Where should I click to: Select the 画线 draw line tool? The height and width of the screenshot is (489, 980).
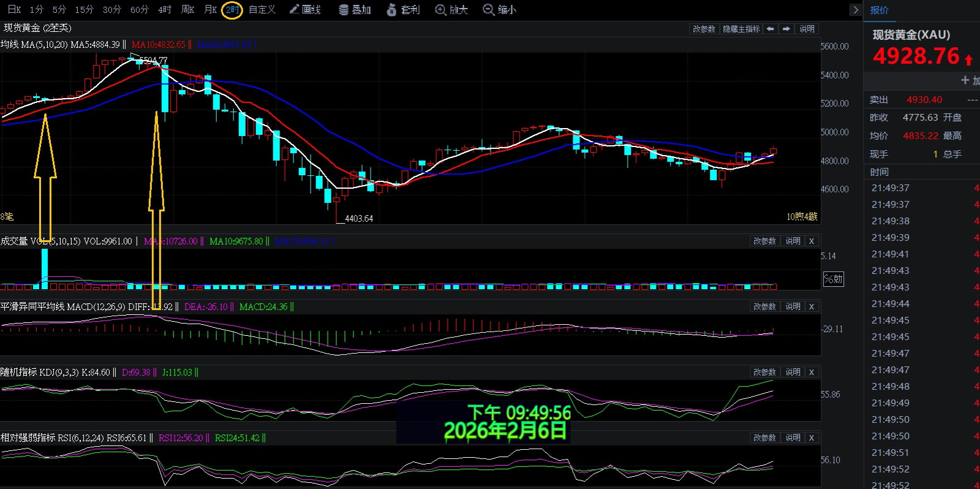tap(305, 10)
